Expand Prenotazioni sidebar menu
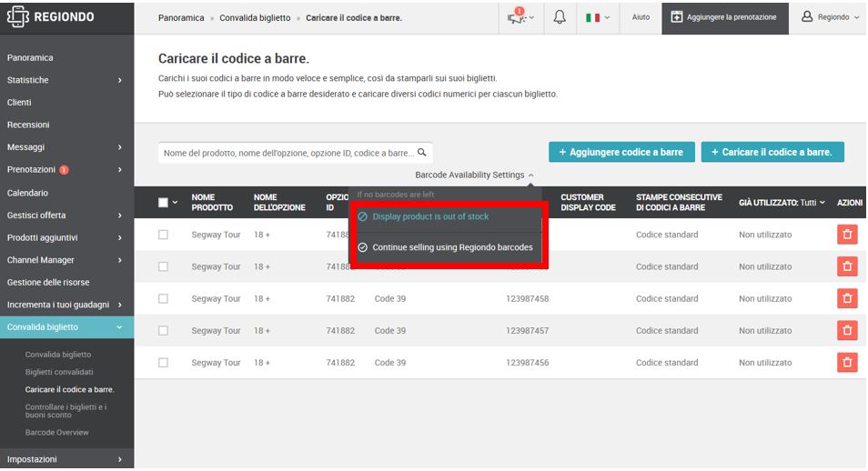The height and width of the screenshot is (471, 868). click(67, 169)
